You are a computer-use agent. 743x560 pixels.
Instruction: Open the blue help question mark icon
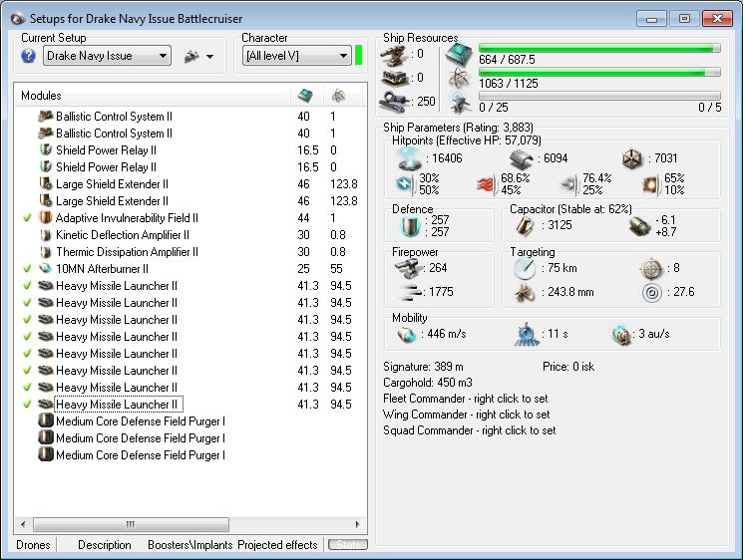pos(29,56)
